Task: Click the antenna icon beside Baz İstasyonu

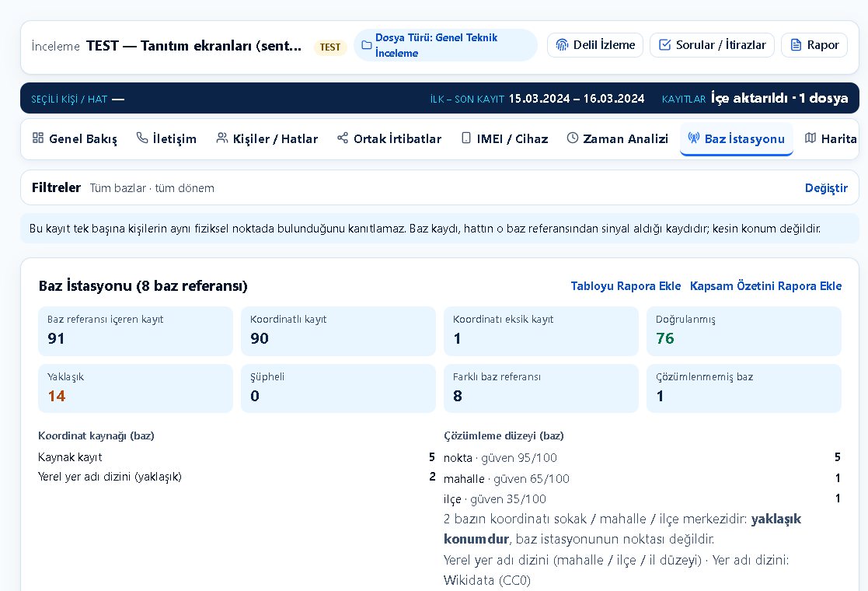Action: pos(694,138)
